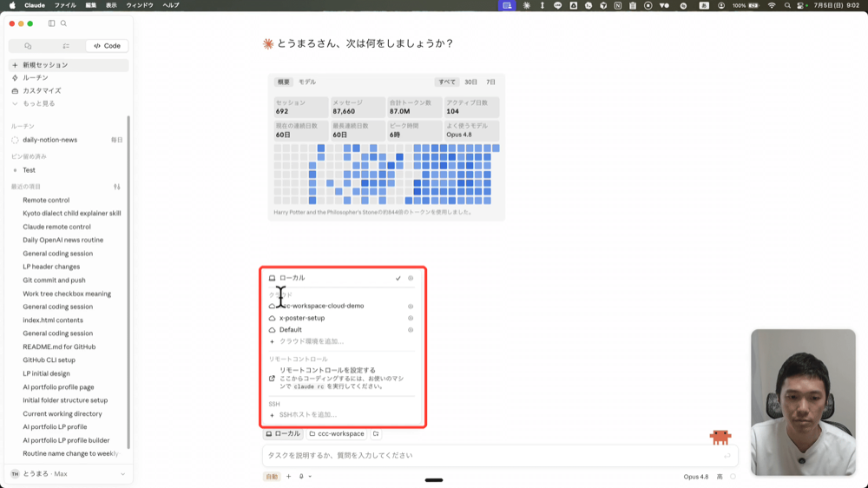Open the daily-notion-news routine

click(x=67, y=140)
